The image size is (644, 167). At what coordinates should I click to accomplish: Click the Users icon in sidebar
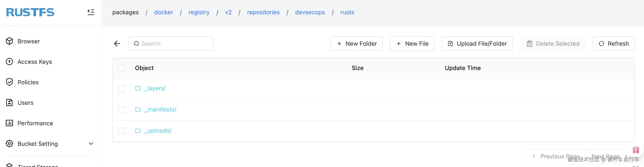click(9, 103)
